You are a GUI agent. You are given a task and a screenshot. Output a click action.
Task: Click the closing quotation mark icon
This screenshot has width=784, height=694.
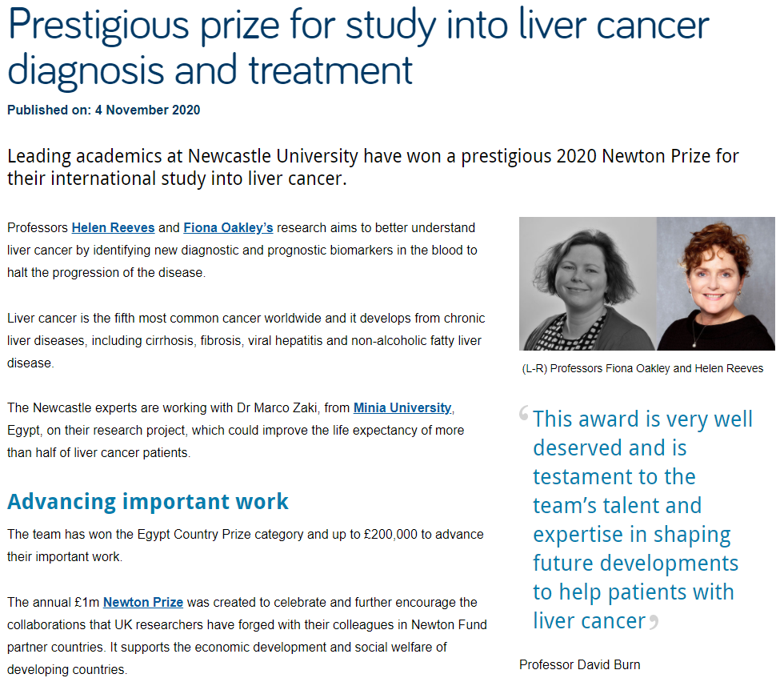click(654, 622)
